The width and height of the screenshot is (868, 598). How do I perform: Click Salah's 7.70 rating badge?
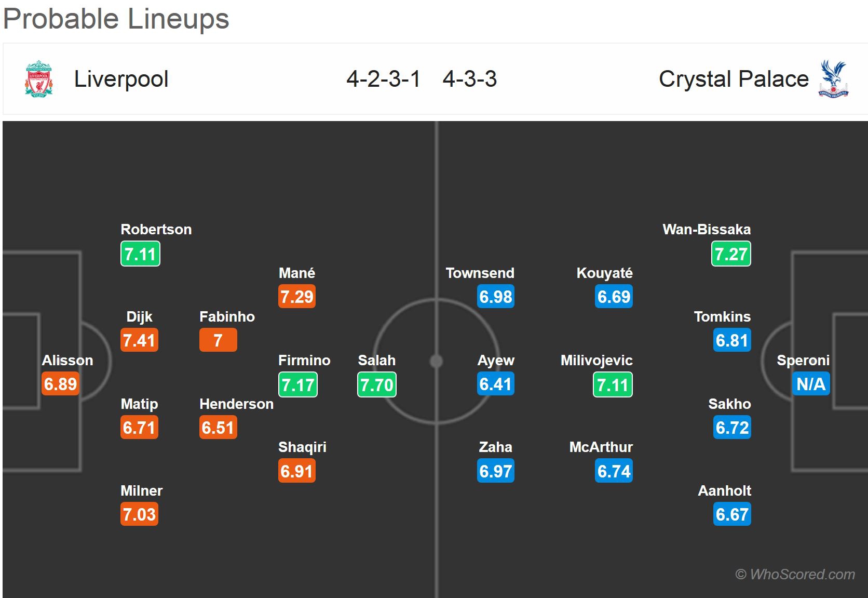tap(377, 385)
